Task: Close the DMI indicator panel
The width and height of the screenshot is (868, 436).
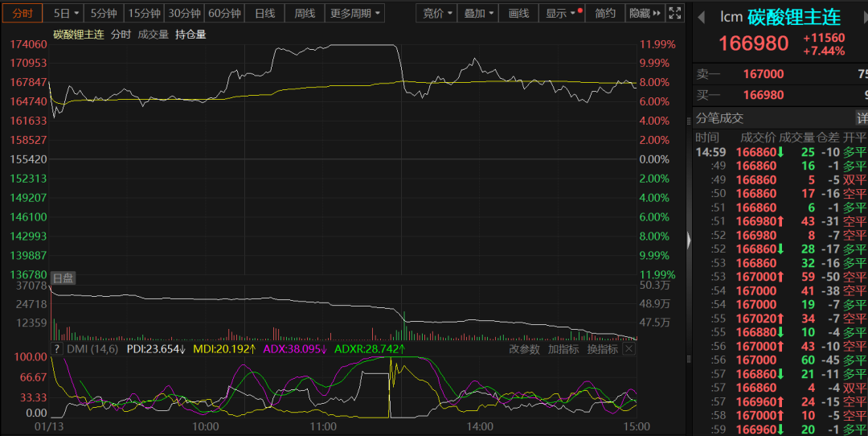Action: [628, 349]
